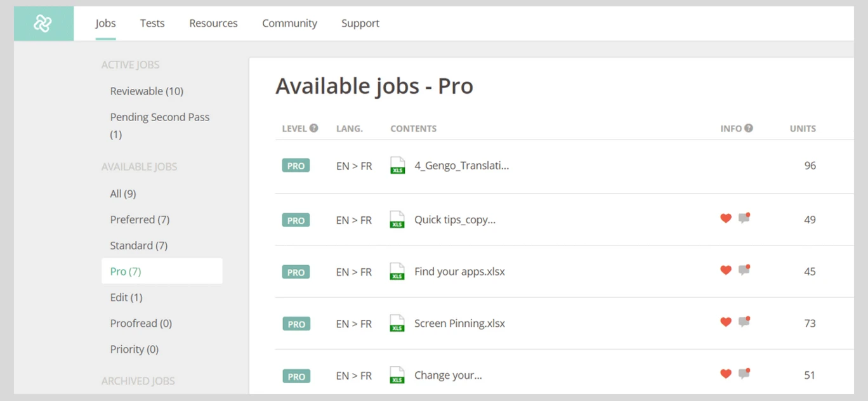Screen dimensions: 868x401
Task: Open comment bubble on Find your apps.xlsx row
Action: pos(744,270)
